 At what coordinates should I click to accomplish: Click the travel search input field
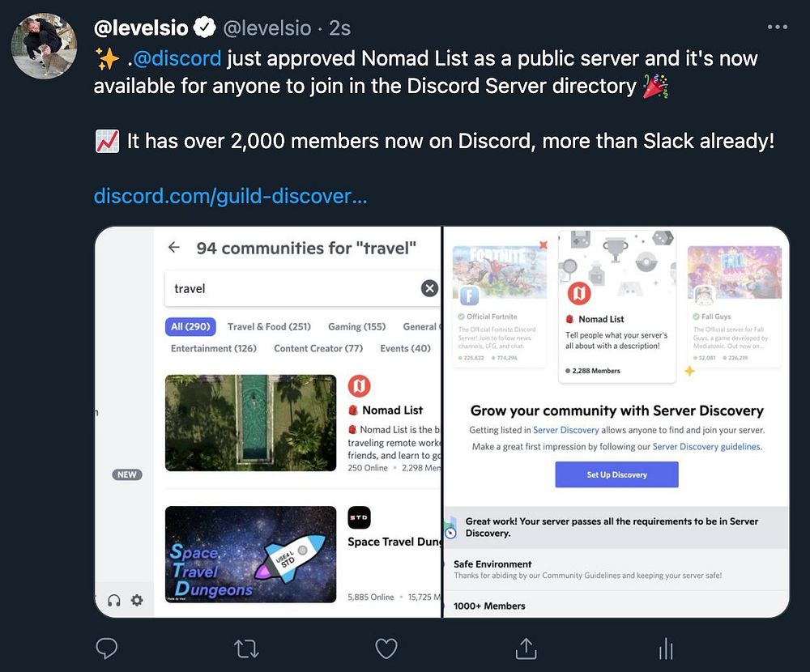pyautogui.click(x=302, y=288)
